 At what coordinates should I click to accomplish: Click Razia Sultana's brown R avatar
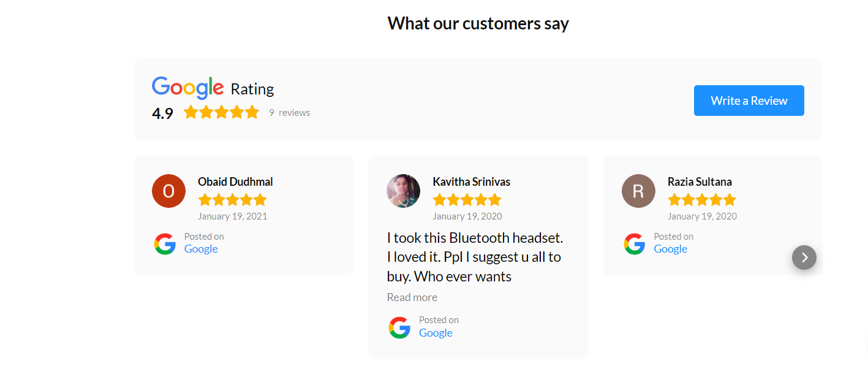(x=638, y=191)
